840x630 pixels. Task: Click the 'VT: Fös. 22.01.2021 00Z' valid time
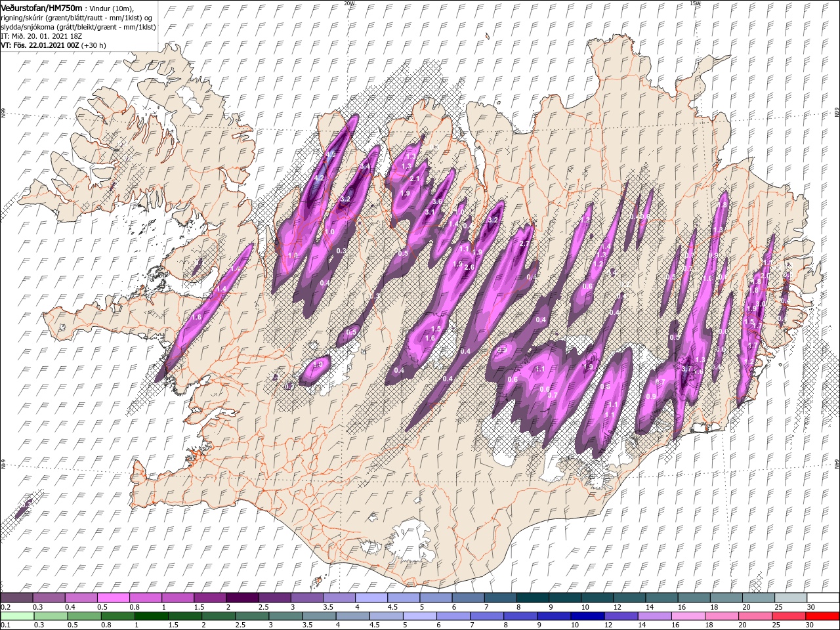39,45
